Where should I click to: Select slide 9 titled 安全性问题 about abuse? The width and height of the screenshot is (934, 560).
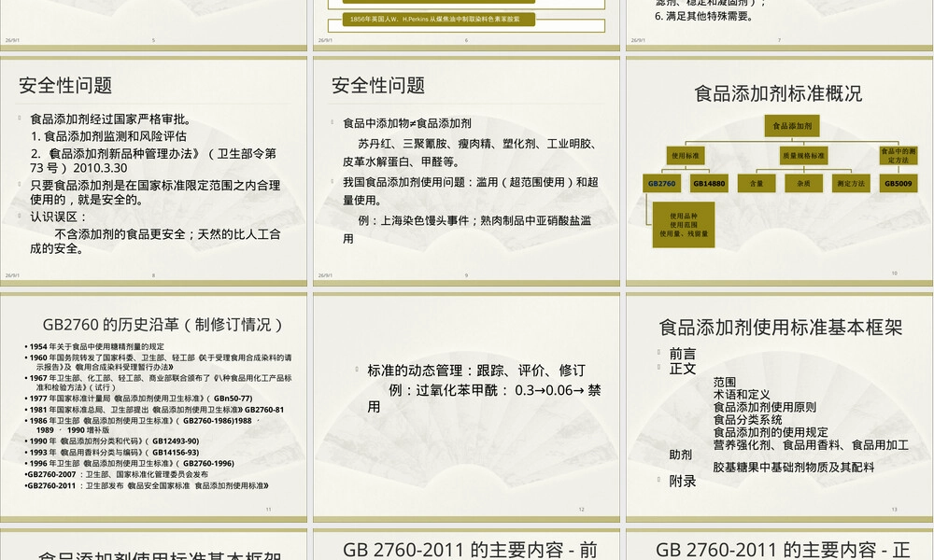(x=466, y=171)
